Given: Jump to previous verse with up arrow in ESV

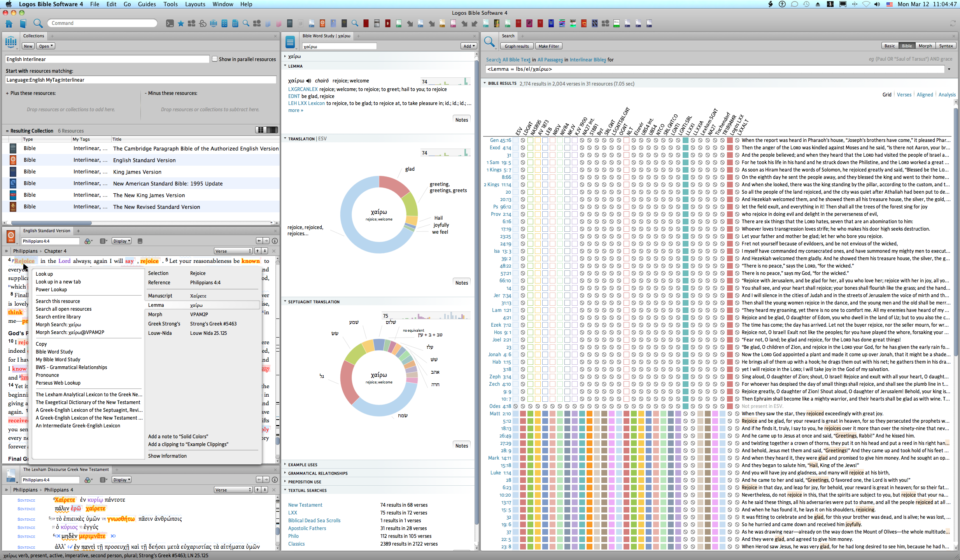Looking at the screenshot, I should point(258,251).
